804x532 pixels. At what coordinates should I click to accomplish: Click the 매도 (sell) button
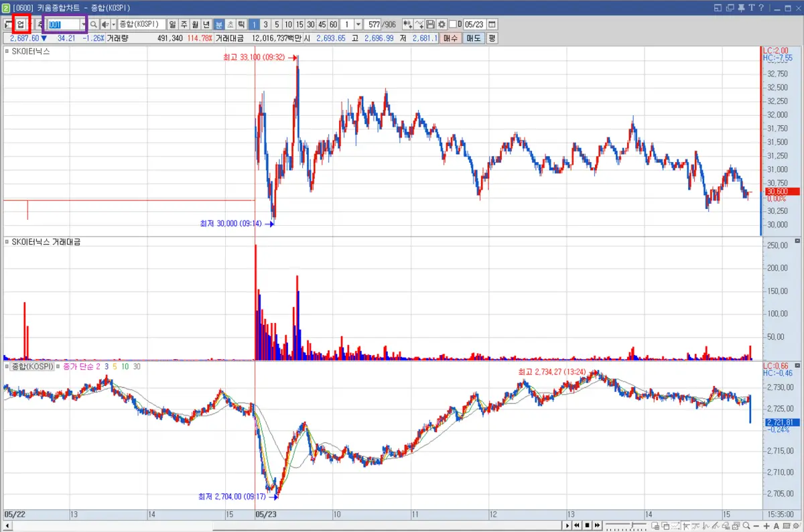click(x=474, y=38)
